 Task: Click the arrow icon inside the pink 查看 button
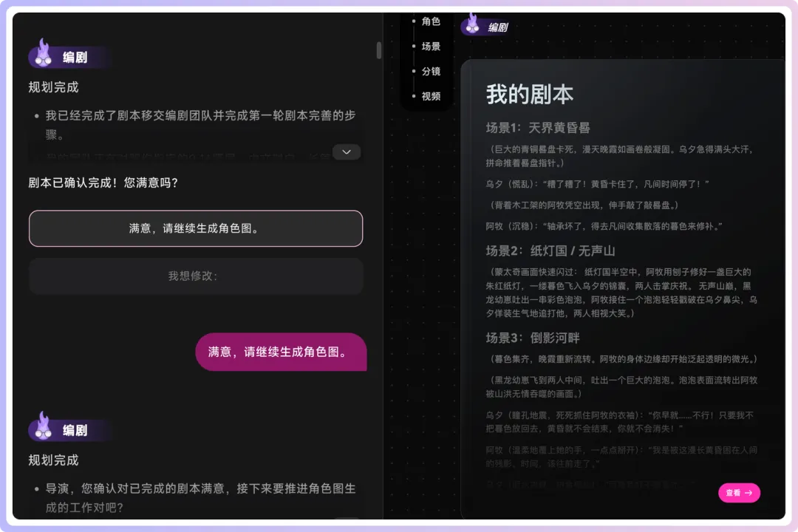[x=748, y=493]
